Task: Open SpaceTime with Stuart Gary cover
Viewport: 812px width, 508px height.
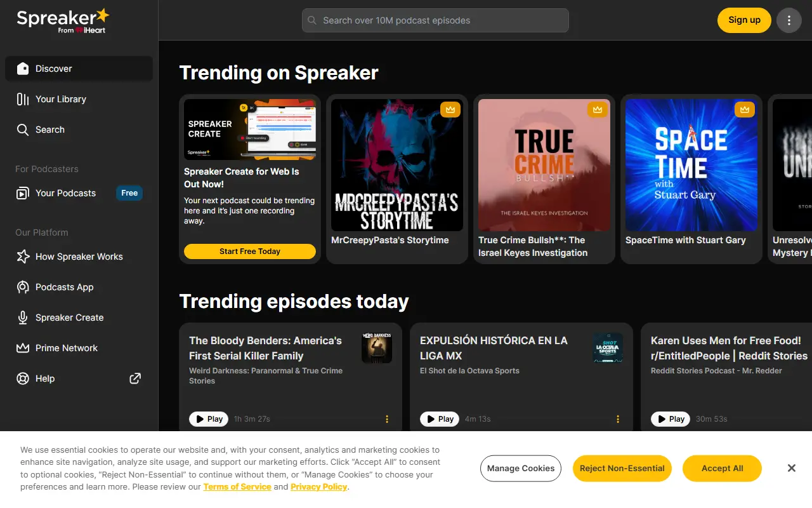Action: [x=691, y=165]
